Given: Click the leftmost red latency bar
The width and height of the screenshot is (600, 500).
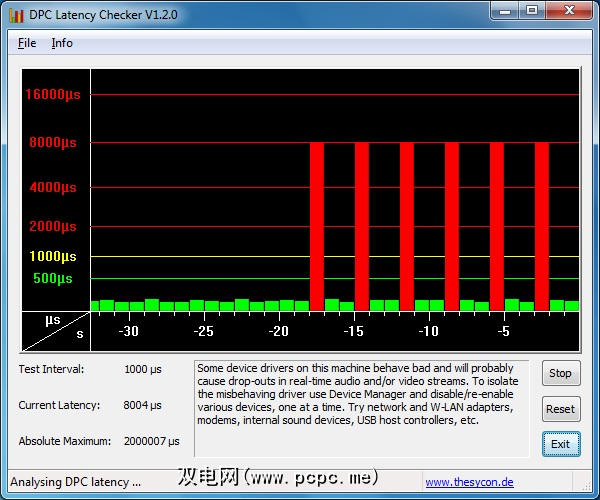Looking at the screenshot, I should (316, 226).
